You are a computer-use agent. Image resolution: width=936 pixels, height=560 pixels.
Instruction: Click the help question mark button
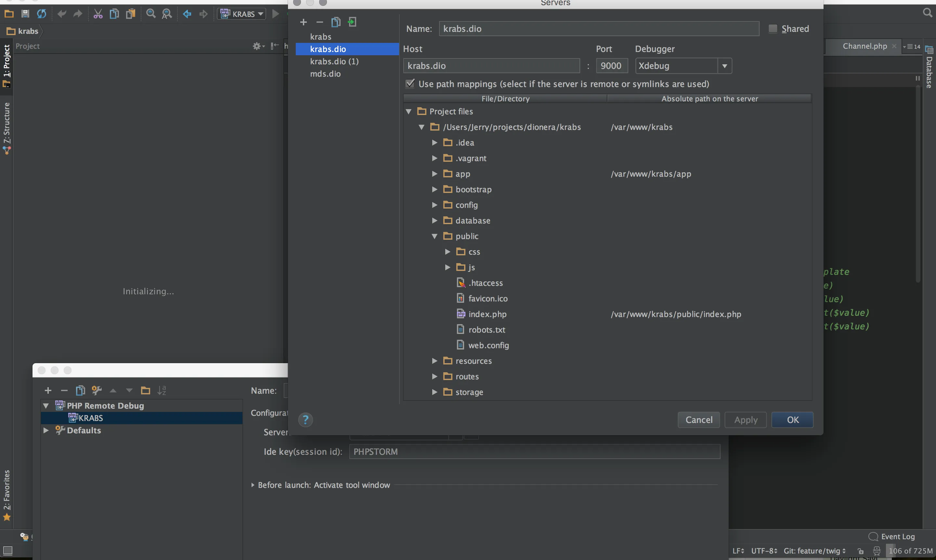pyautogui.click(x=305, y=420)
